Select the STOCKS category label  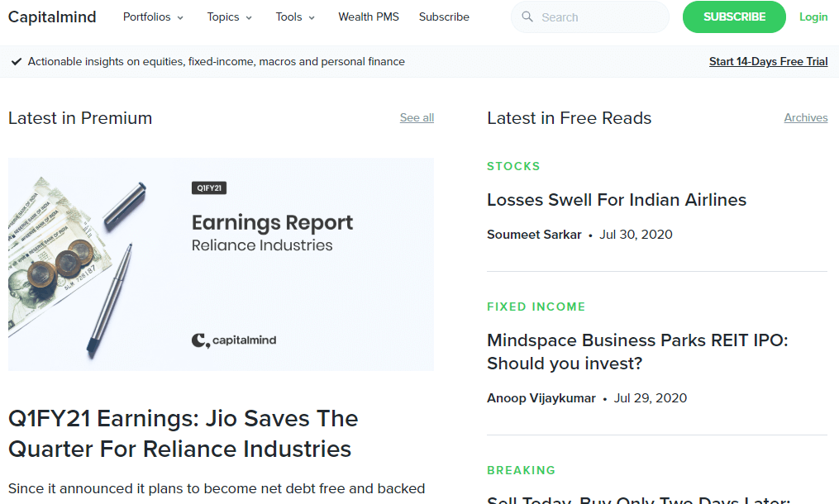(x=513, y=166)
